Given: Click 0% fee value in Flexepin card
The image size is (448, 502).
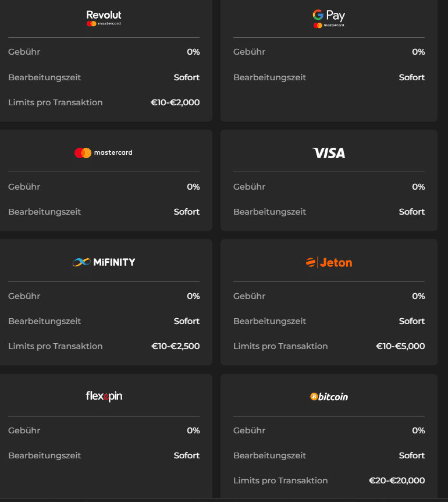Looking at the screenshot, I should [x=193, y=430].
